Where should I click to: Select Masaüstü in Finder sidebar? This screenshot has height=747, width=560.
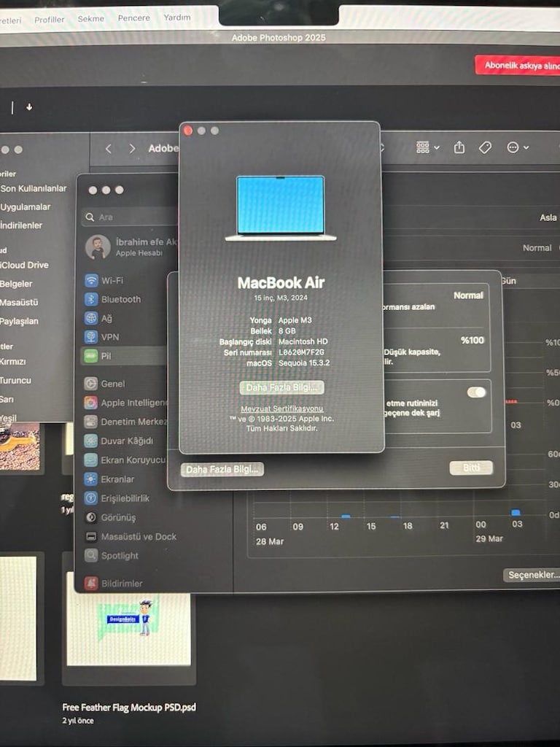click(x=19, y=302)
